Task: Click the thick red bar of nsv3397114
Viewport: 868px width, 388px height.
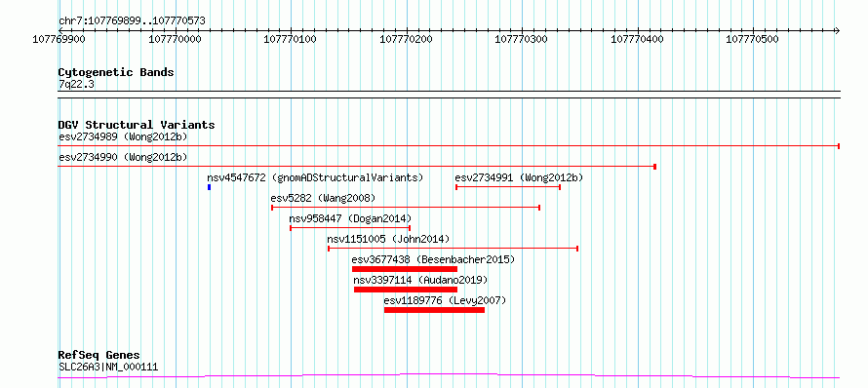Action: tap(406, 290)
